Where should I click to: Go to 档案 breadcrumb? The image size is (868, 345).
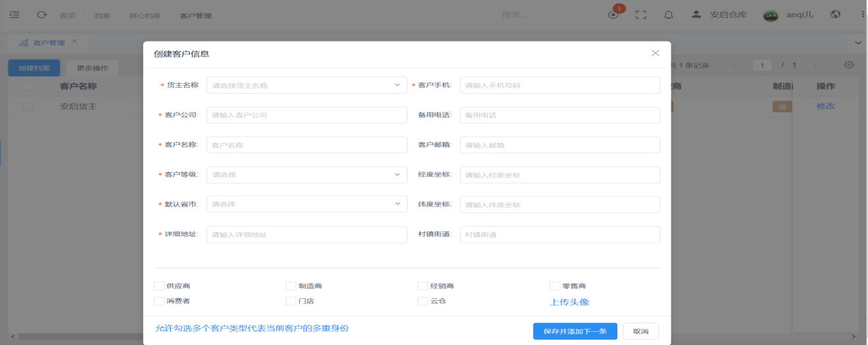[x=101, y=15]
